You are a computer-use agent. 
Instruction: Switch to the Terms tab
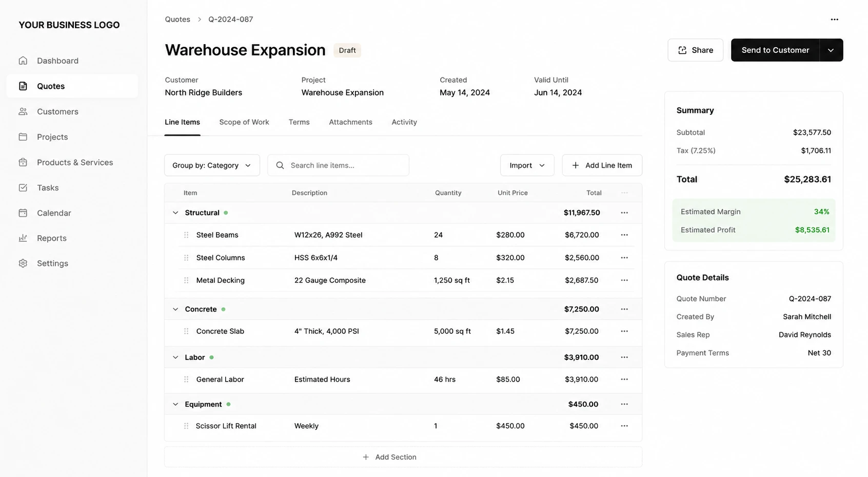(x=299, y=122)
